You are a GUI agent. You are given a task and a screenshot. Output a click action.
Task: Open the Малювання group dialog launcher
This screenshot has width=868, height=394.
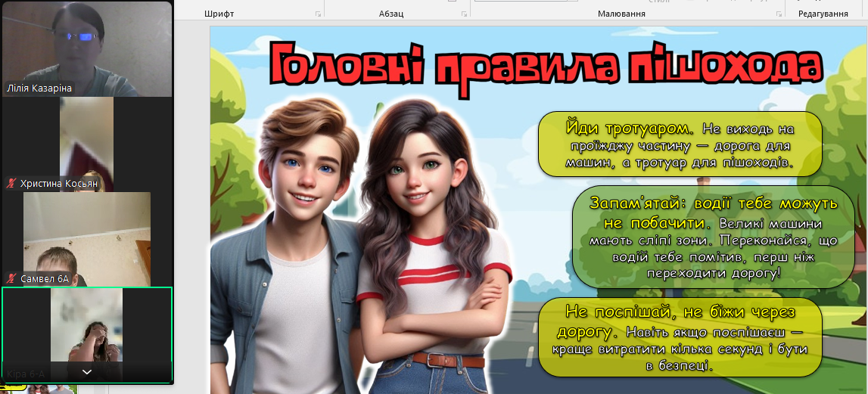point(778,14)
